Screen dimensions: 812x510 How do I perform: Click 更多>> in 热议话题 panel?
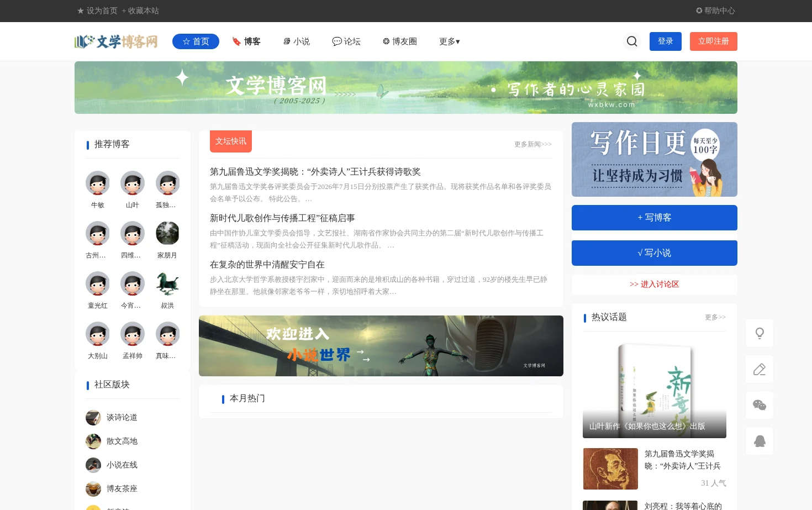pos(715,317)
